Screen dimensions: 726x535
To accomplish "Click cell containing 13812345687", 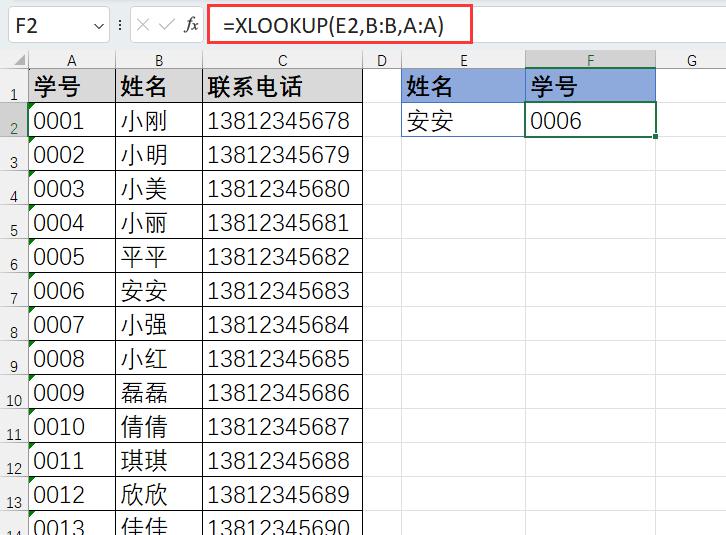I will point(282,426).
